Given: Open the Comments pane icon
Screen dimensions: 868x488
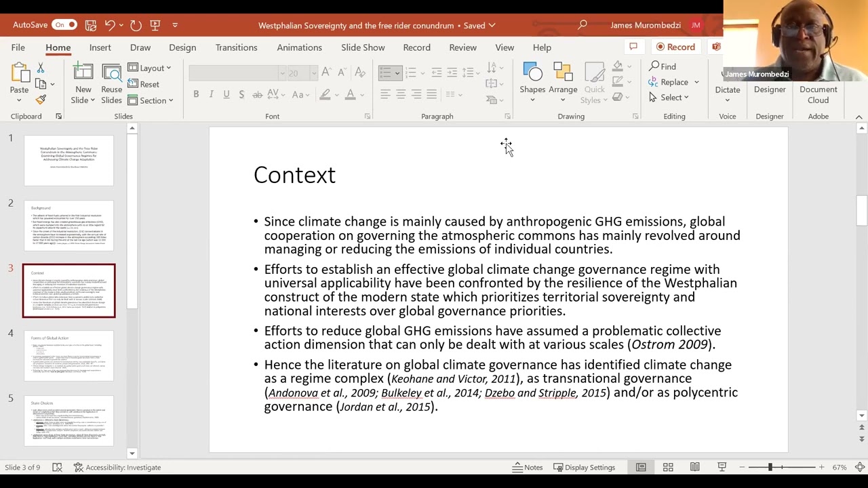Looking at the screenshot, I should (633, 47).
